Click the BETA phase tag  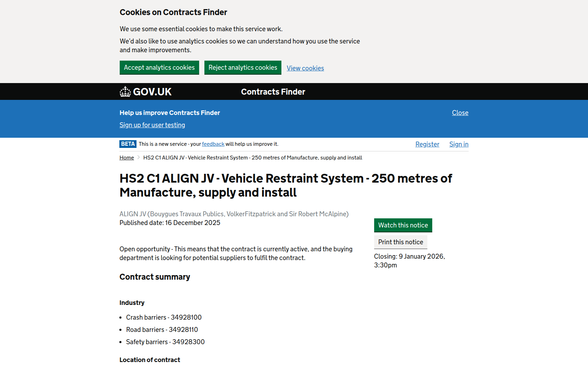point(128,144)
